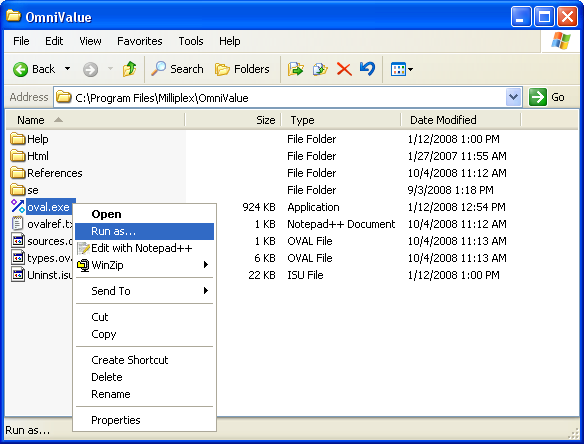Expand the Address bar dropdown

514,97
